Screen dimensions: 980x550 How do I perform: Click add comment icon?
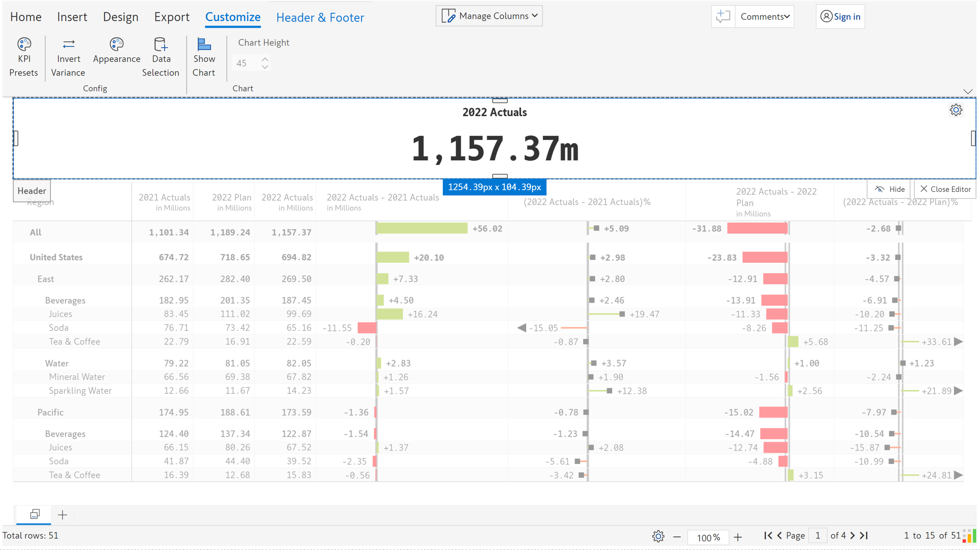pyautogui.click(x=723, y=17)
